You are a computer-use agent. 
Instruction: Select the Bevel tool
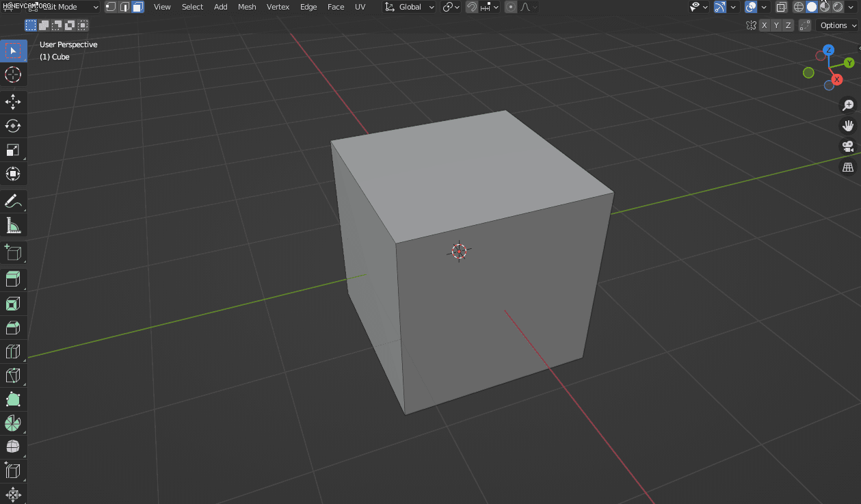point(13,328)
